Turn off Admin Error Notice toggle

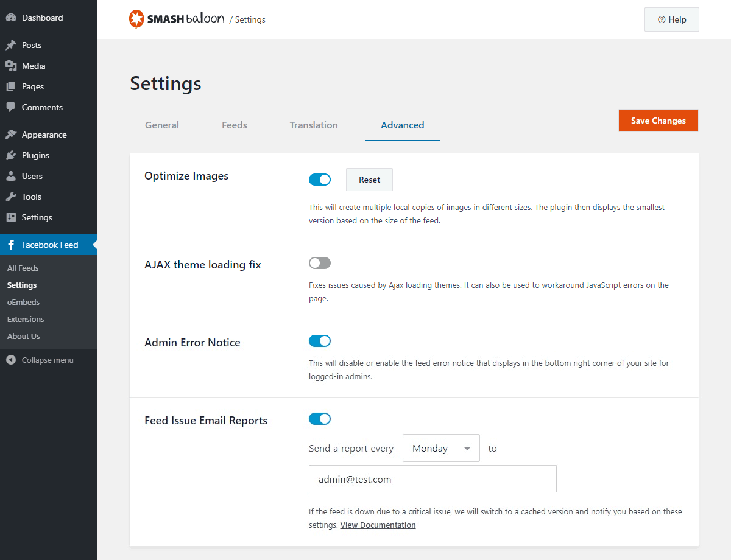tap(320, 341)
